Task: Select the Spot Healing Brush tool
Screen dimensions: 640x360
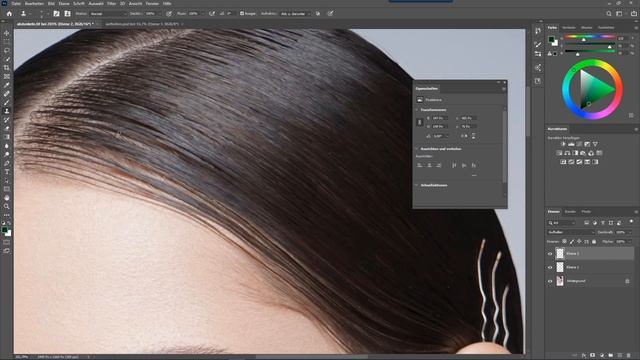Action: (7, 93)
